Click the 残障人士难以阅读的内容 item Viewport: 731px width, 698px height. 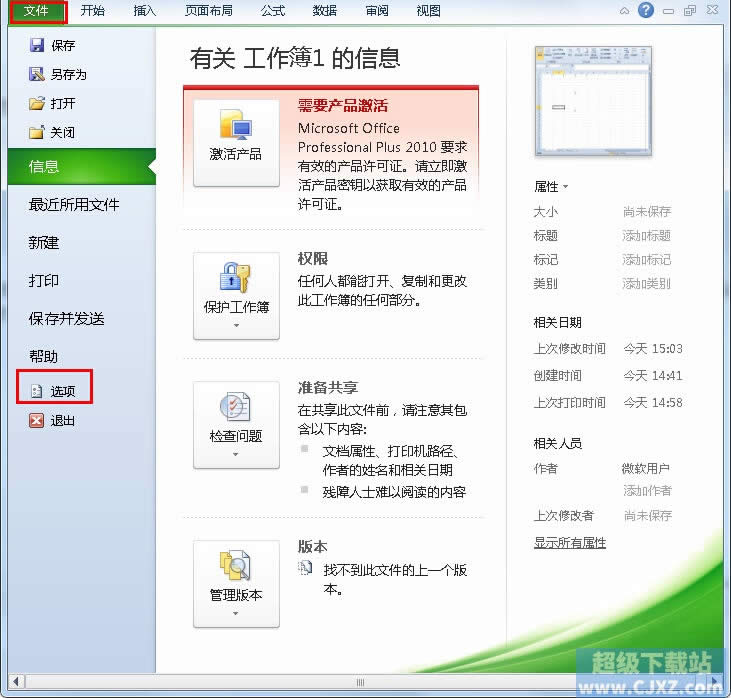[x=394, y=492]
